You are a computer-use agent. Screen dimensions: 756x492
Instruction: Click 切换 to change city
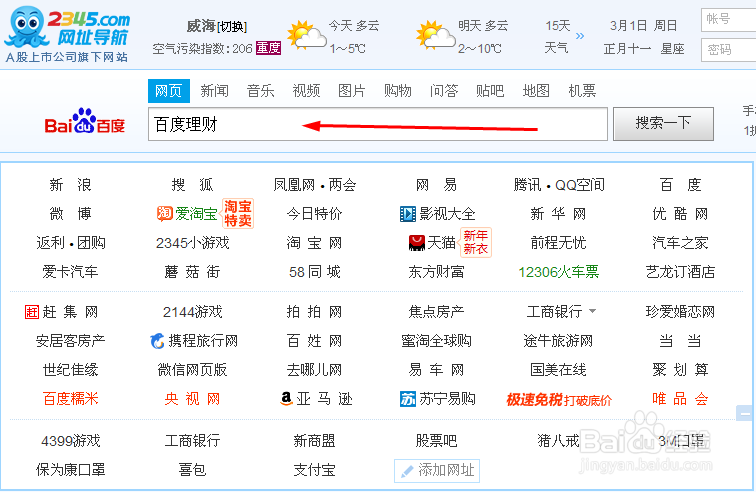(x=232, y=27)
